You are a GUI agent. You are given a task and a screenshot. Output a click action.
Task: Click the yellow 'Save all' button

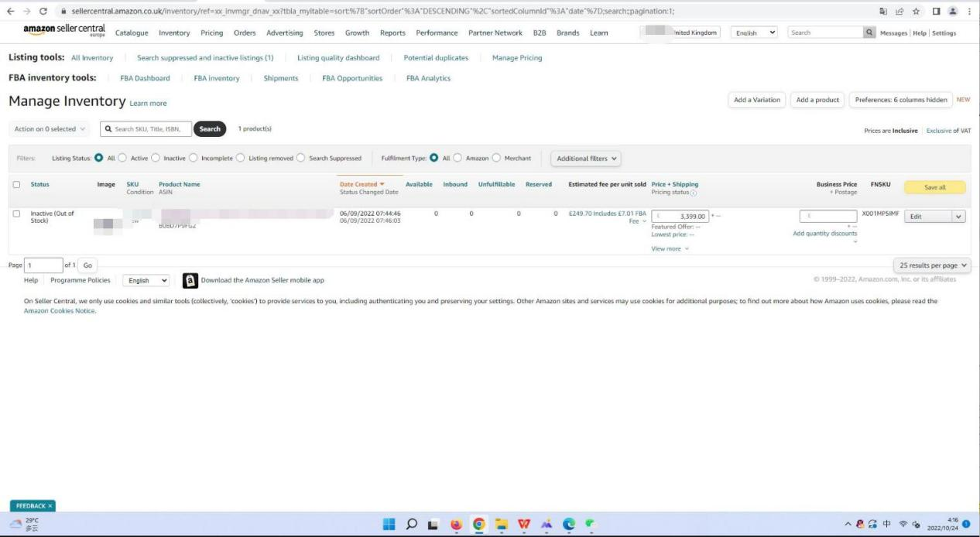coord(935,187)
